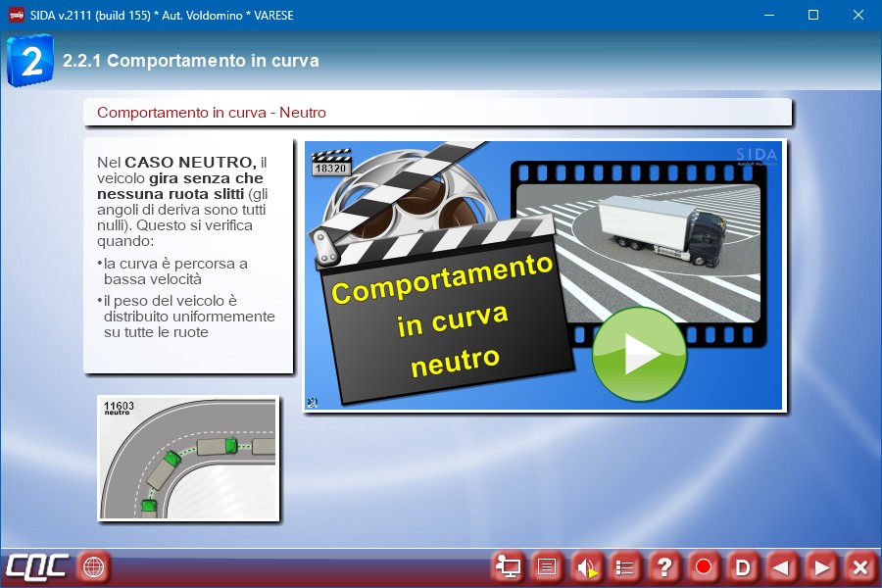Go to previous slide with left arrow
Image resolution: width=882 pixels, height=588 pixels.
coord(781,566)
